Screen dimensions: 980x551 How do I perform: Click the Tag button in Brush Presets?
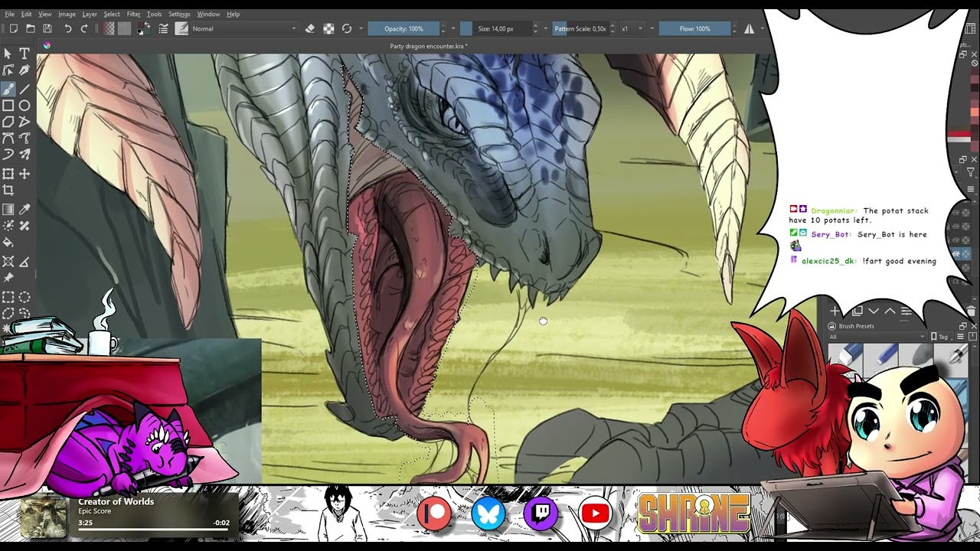[x=941, y=337]
